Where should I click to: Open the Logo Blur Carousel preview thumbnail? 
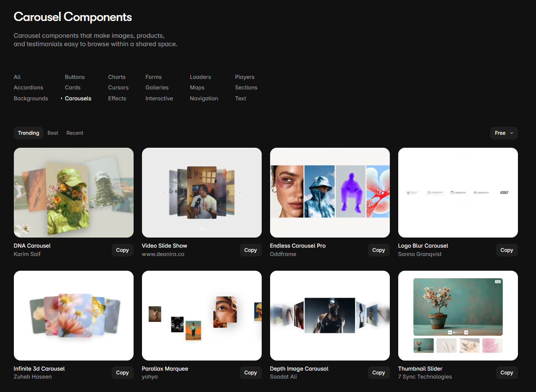(x=458, y=193)
